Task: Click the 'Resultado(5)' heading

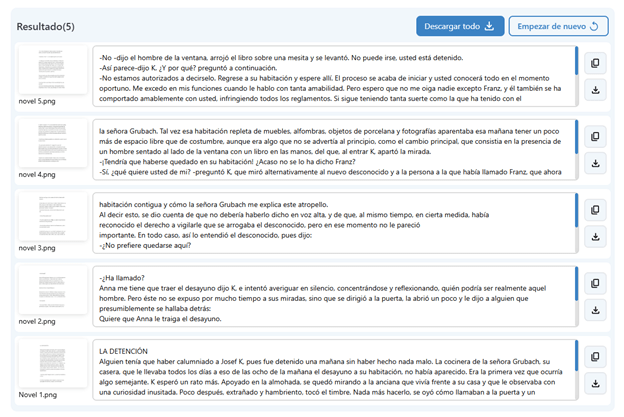Action: 45,27
